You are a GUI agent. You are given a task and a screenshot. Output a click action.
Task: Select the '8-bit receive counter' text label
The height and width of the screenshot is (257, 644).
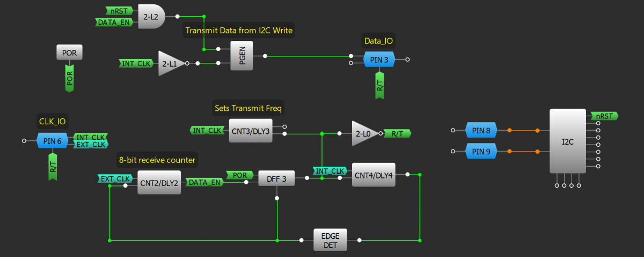[x=157, y=160]
